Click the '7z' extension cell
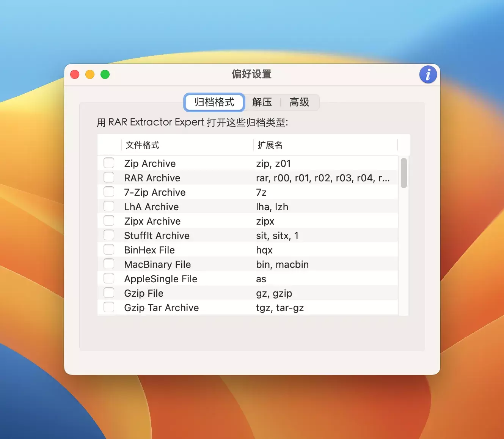504x439 pixels. [261, 192]
